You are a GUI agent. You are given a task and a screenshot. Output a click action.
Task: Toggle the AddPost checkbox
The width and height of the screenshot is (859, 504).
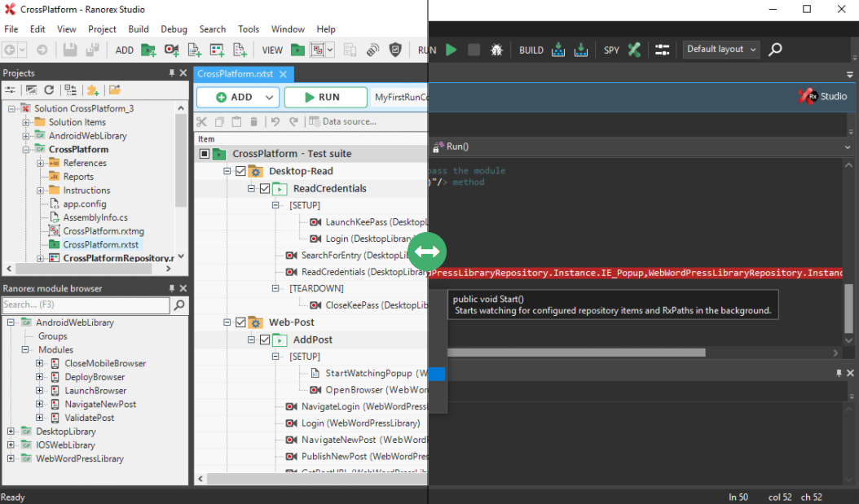[264, 340]
